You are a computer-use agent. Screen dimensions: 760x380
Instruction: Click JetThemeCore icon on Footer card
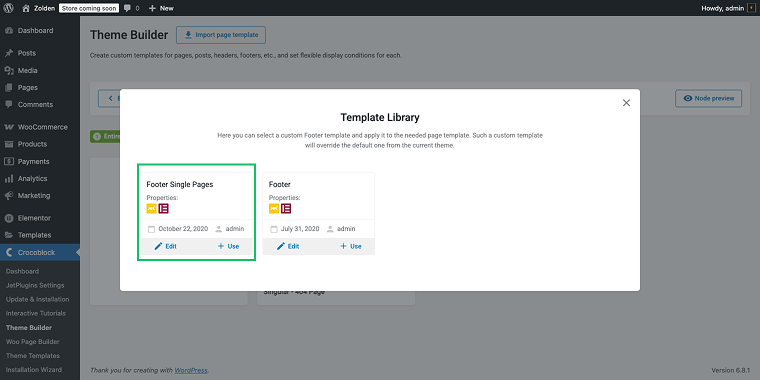[x=274, y=209]
